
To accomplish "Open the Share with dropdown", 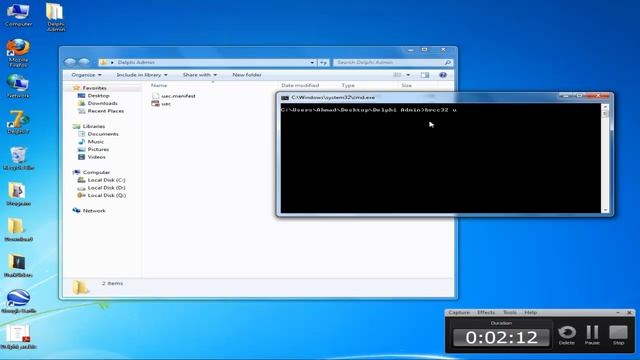I will pos(200,75).
